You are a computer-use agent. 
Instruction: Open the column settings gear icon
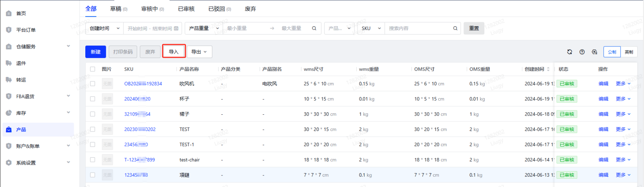click(x=594, y=52)
